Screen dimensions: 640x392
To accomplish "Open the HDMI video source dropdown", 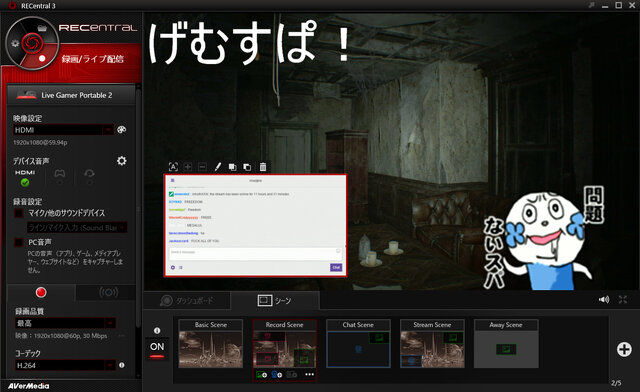I will coord(63,130).
